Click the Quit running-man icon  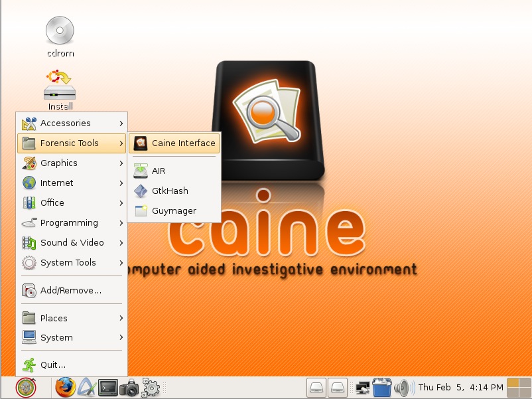click(x=29, y=365)
